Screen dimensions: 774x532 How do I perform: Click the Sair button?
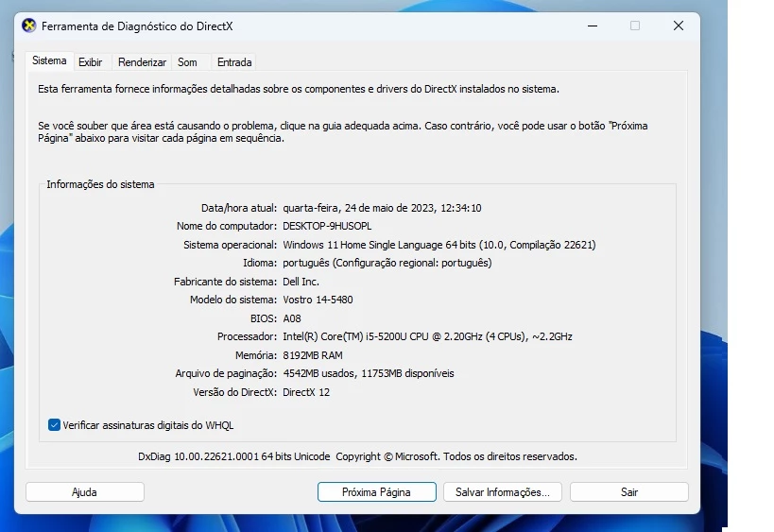pos(629,492)
